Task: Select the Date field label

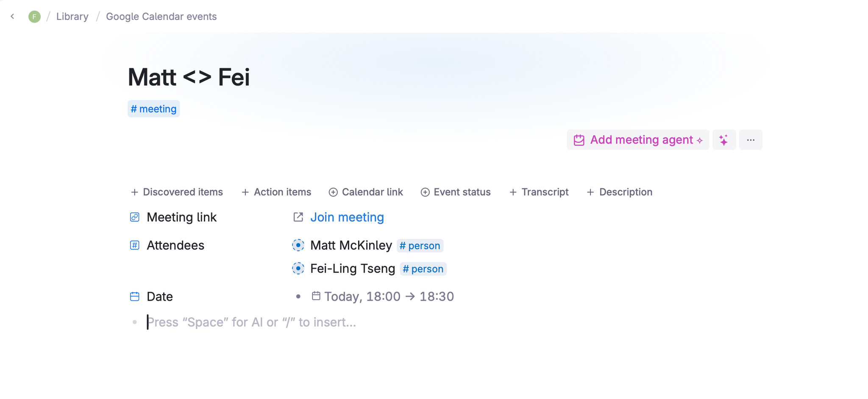Action: tap(160, 296)
